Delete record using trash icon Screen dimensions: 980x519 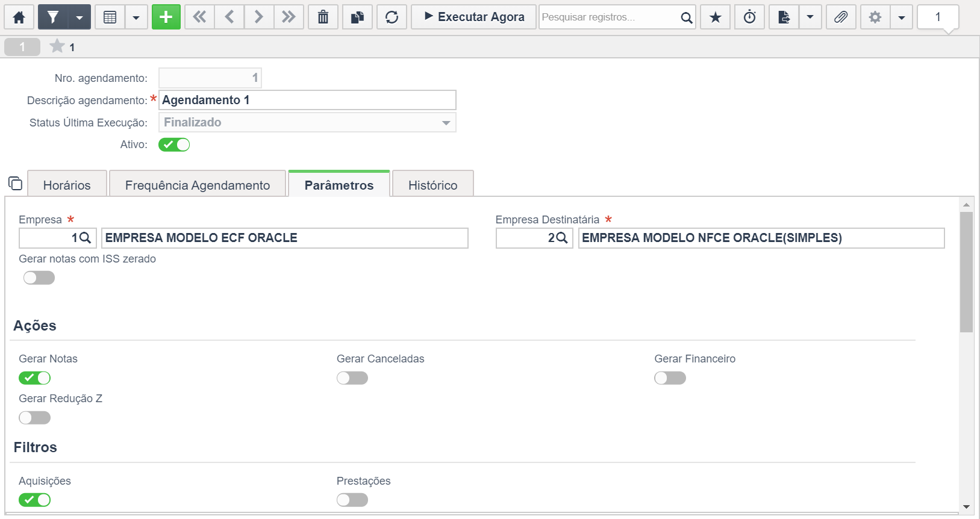click(x=323, y=17)
